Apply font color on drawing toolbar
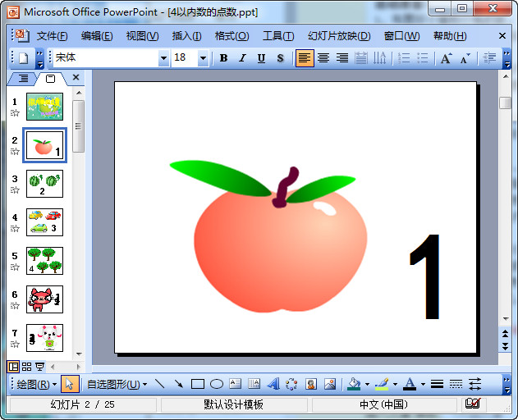This screenshot has height=420, width=518. tap(410, 384)
